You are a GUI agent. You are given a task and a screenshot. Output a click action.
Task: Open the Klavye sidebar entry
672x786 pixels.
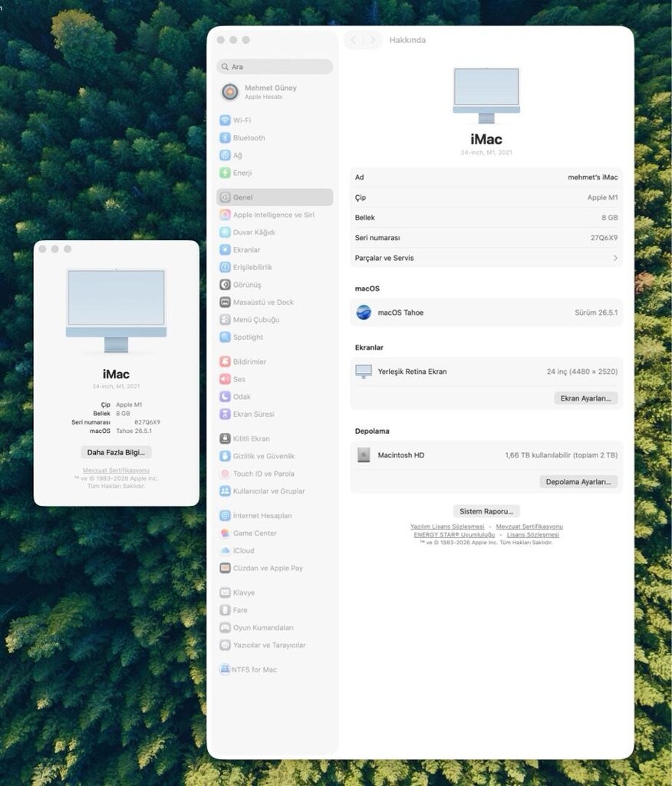[275, 593]
